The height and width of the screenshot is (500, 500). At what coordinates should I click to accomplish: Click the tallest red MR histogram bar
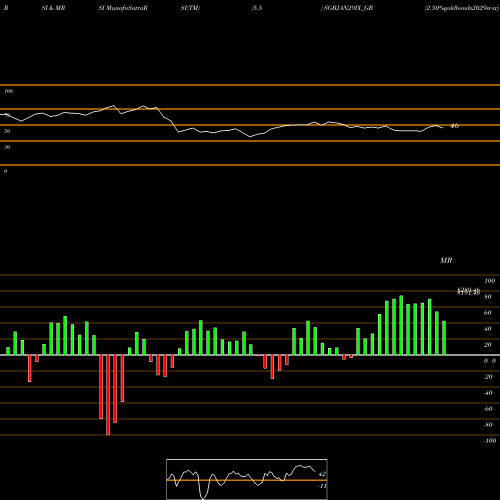click(108, 395)
